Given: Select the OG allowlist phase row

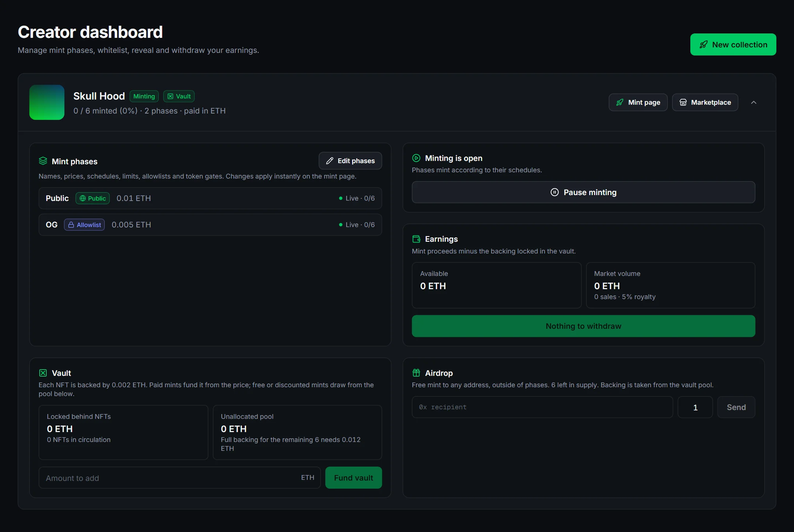Looking at the screenshot, I should pos(210,225).
